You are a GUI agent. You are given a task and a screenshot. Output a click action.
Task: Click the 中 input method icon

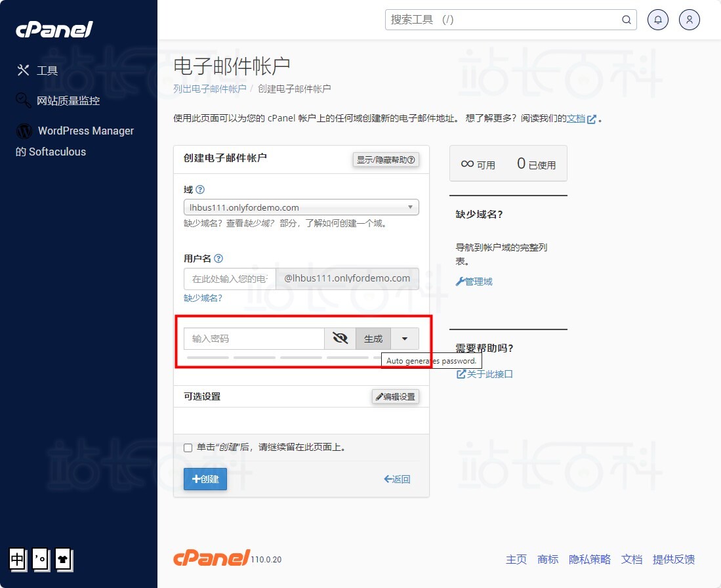18,560
